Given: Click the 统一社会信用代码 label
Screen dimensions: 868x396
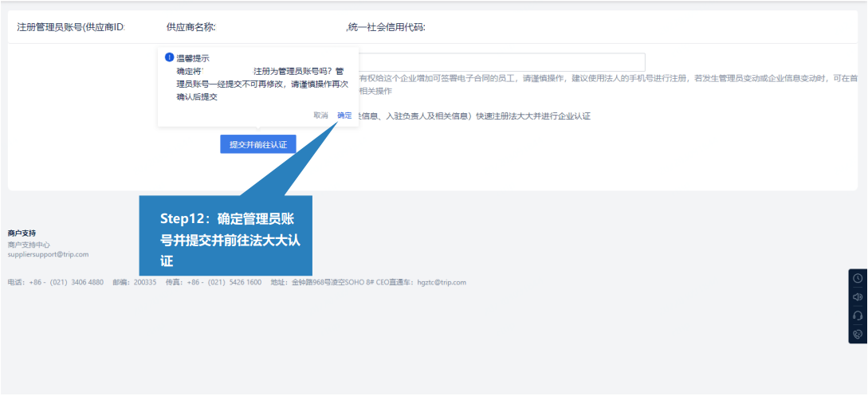Looking at the screenshot, I should pyautogui.click(x=387, y=27).
